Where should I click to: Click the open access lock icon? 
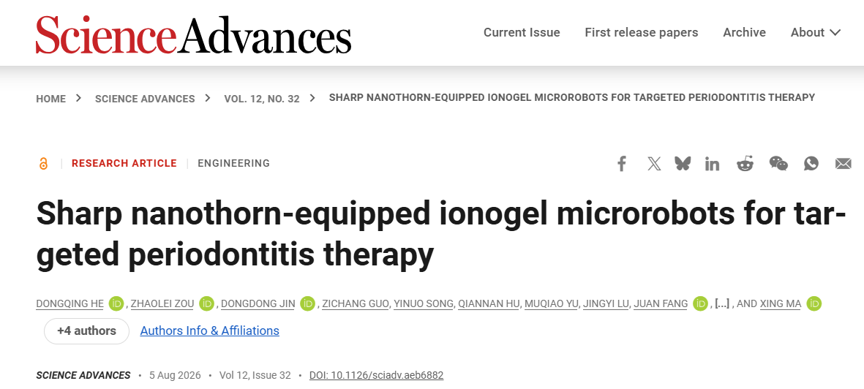(x=43, y=164)
